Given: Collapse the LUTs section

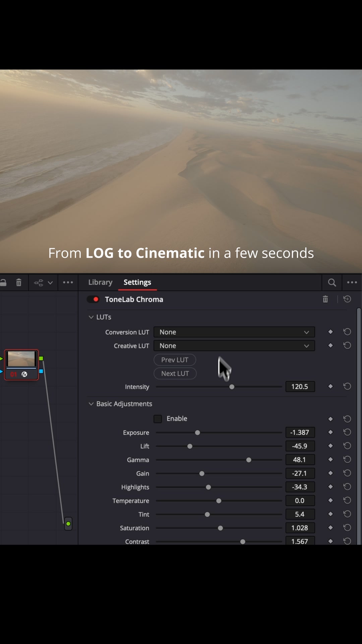Looking at the screenshot, I should [91, 317].
